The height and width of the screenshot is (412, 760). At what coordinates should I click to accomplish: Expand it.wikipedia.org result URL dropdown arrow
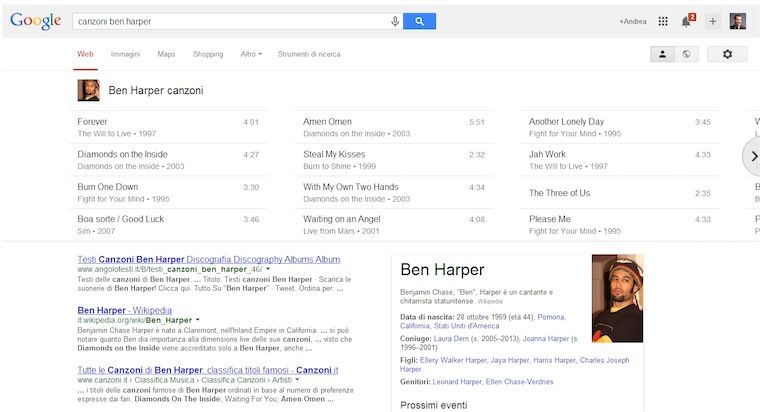click(x=197, y=320)
